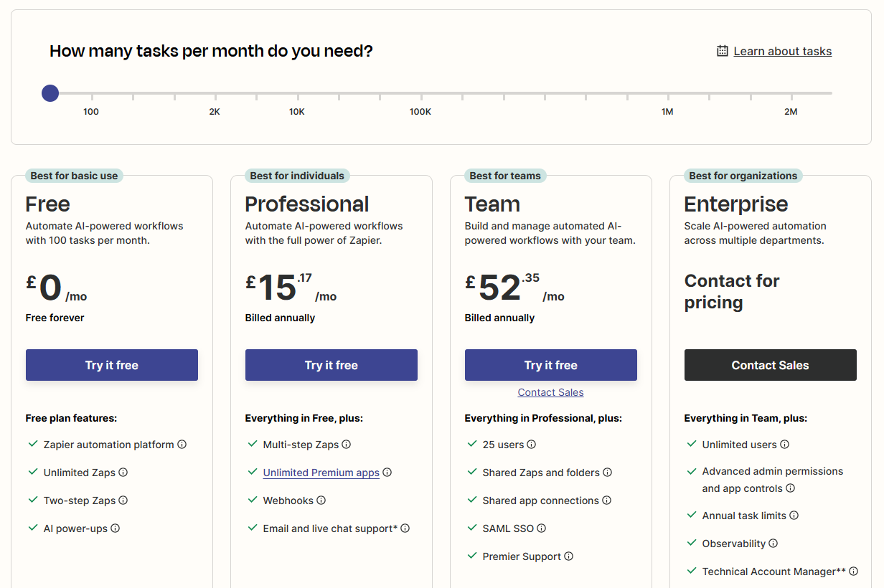Click the Free plan features heading
884x588 pixels.
[71, 418]
